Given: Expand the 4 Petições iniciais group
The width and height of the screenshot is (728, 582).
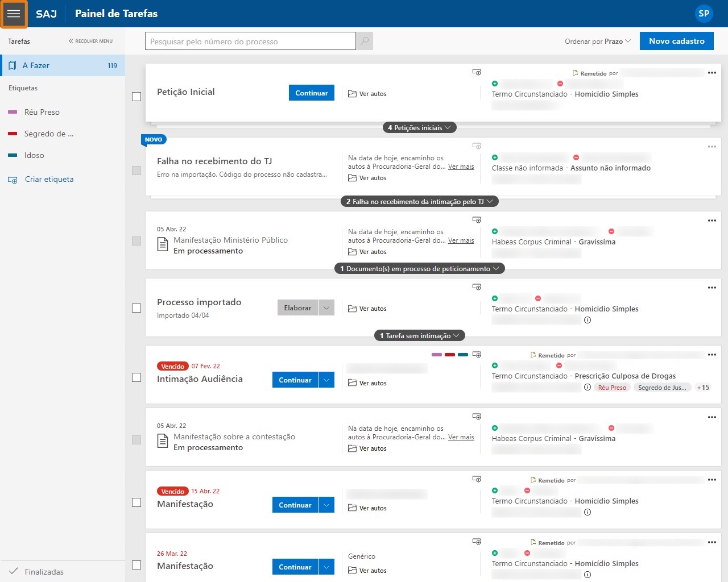Looking at the screenshot, I should (x=419, y=128).
